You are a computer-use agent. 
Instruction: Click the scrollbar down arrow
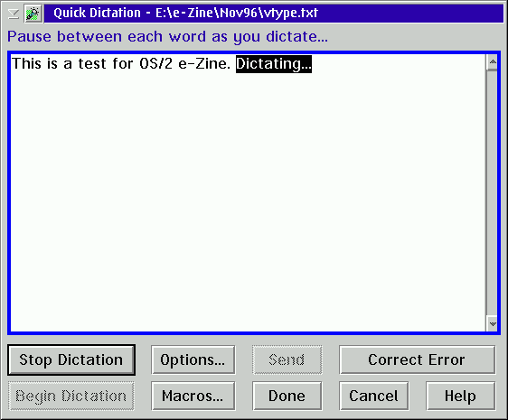tap(493, 323)
